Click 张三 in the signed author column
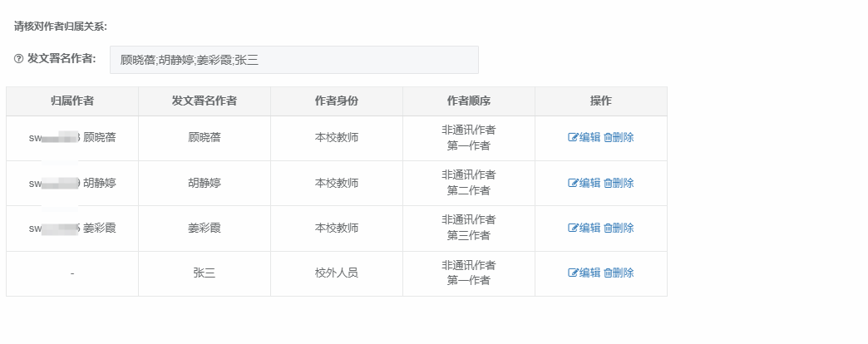868x344 pixels. (204, 273)
